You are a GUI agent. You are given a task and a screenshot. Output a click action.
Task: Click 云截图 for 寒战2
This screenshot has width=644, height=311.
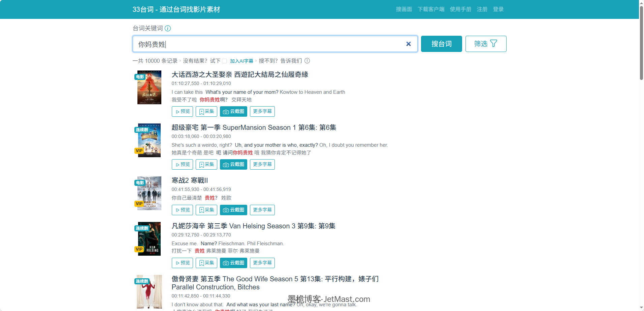[x=233, y=210]
